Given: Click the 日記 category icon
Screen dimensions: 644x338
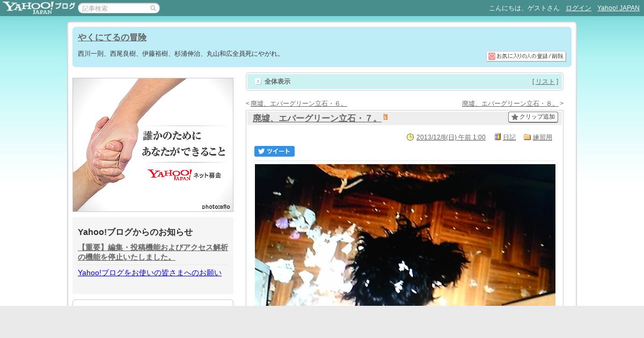Looking at the screenshot, I should coord(497,137).
